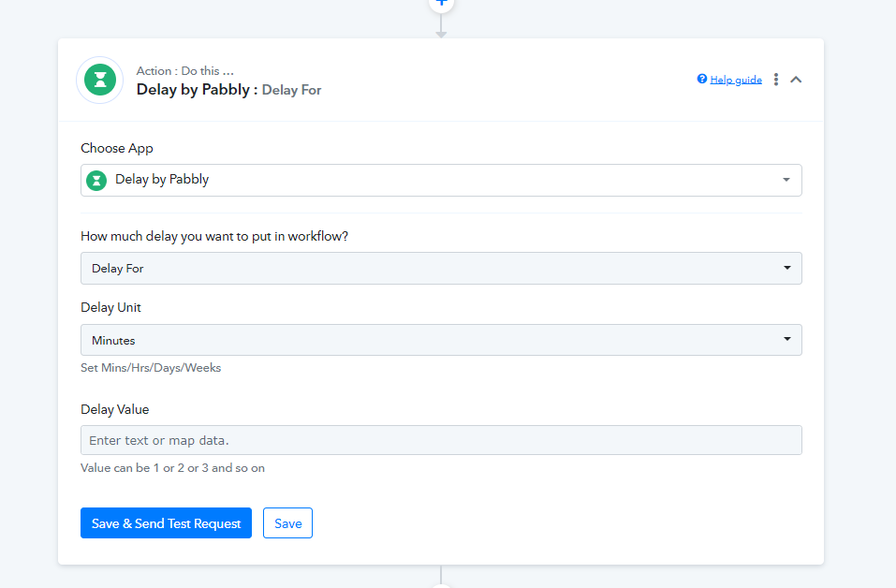Click 'Value can be 1 or 2 or 3' hint
This screenshot has width=896, height=588.
click(172, 468)
